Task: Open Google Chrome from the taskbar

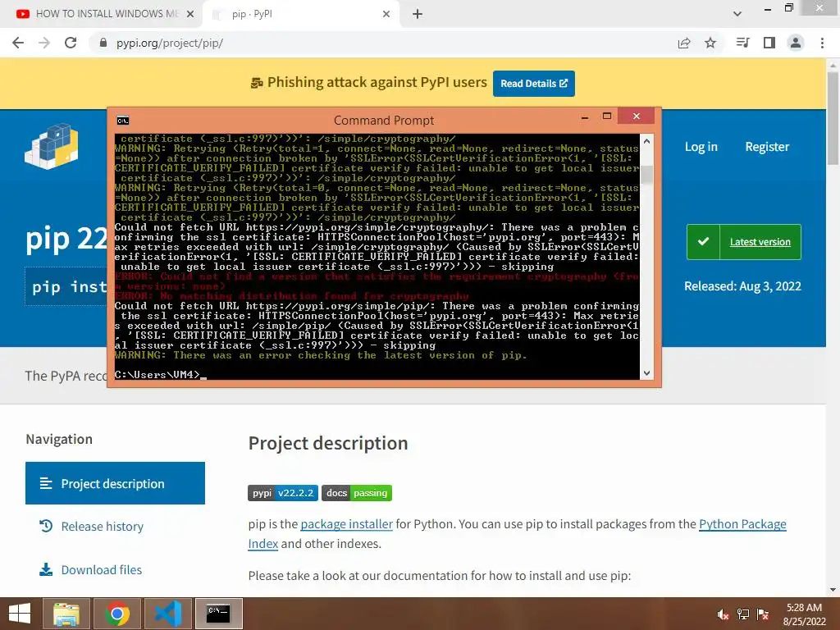Action: [x=117, y=614]
